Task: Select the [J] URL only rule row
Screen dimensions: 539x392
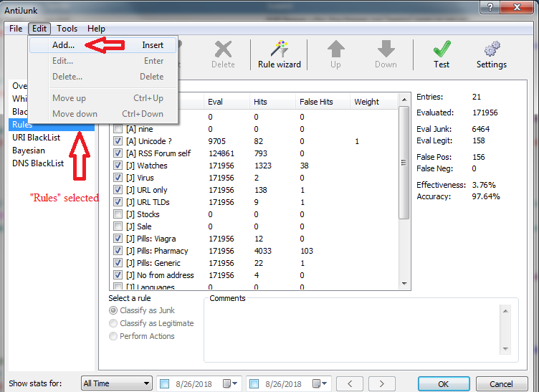Action: [x=254, y=190]
